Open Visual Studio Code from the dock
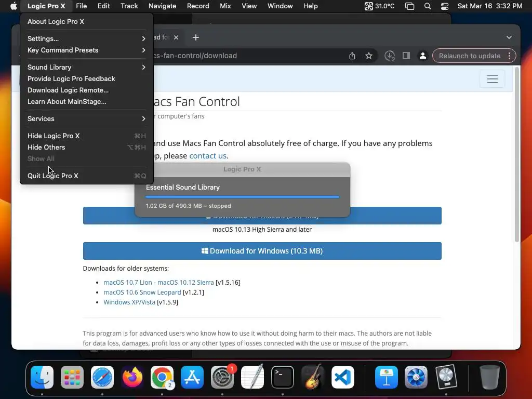Viewport: 532px width, 399px height. tap(343, 377)
